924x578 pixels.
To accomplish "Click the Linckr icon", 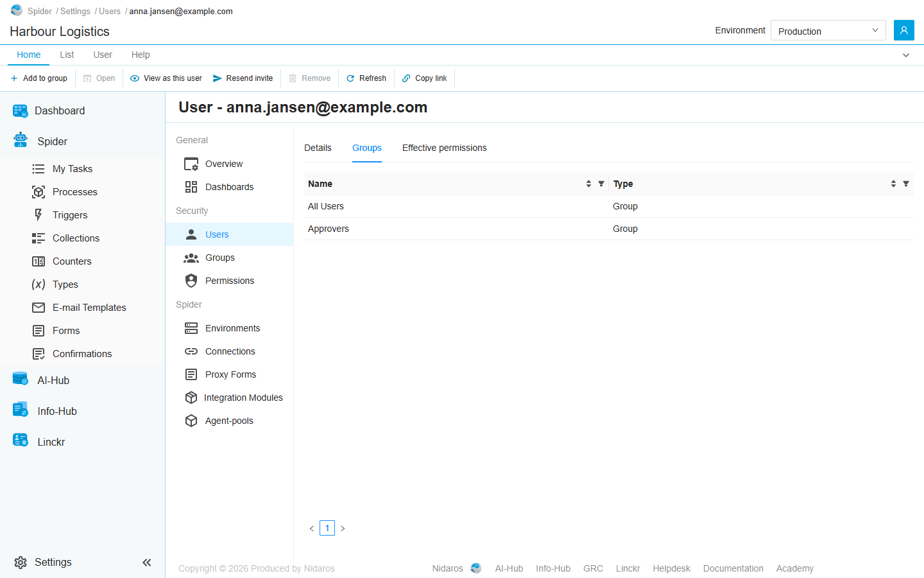I will click(x=21, y=441).
